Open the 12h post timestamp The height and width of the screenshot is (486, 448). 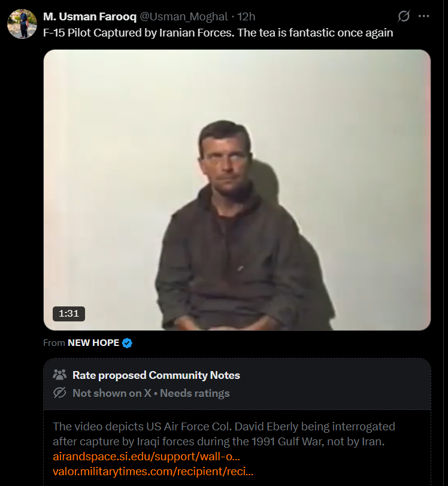click(x=246, y=16)
